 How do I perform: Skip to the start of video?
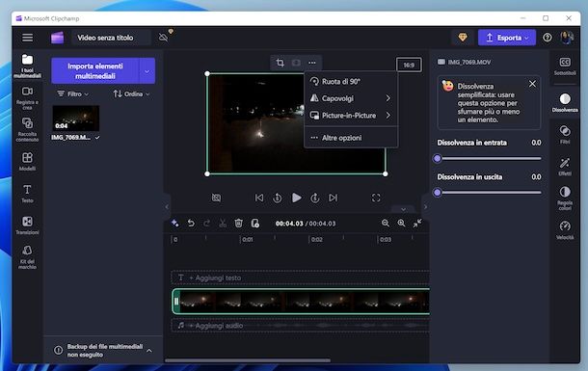pos(259,198)
